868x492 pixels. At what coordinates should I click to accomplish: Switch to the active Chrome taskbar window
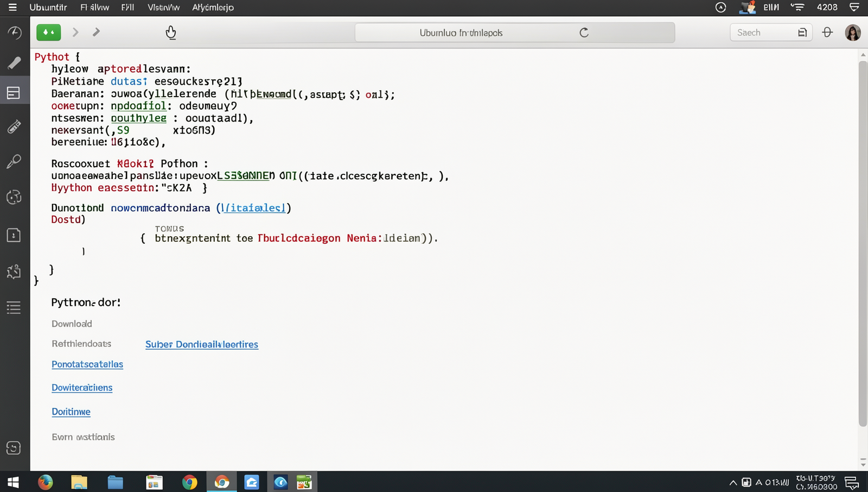tap(222, 482)
